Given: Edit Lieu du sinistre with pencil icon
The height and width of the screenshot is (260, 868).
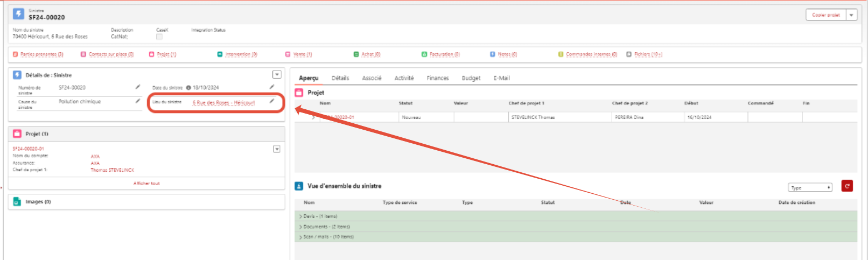Looking at the screenshot, I should 272,101.
